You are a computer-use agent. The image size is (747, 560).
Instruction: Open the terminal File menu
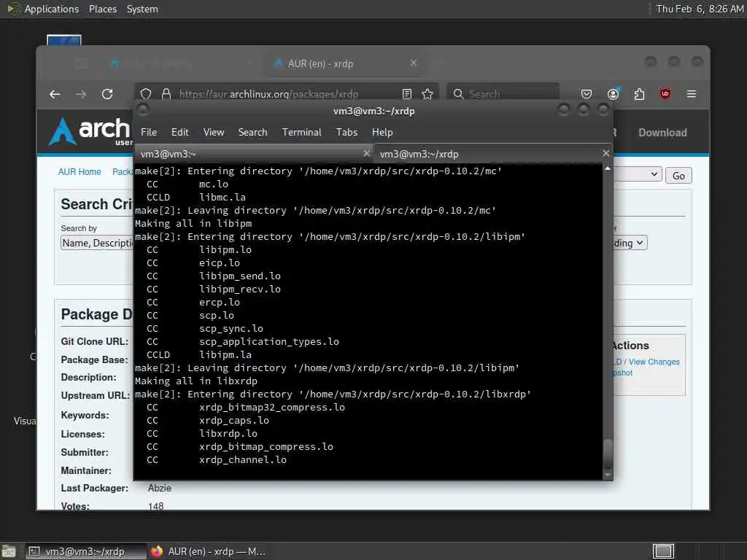click(149, 133)
